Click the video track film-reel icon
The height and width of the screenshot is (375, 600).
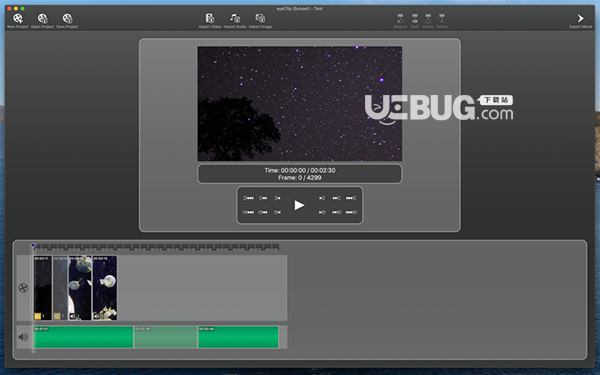(x=23, y=288)
